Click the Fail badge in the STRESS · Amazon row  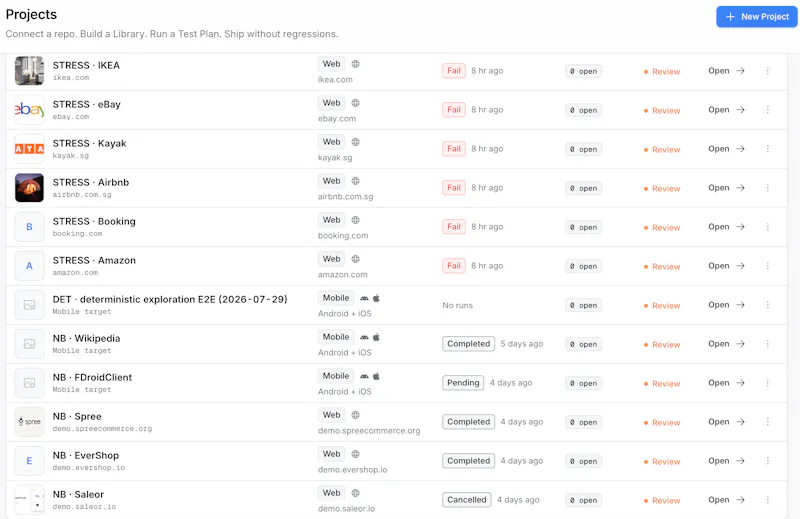pyautogui.click(x=454, y=266)
